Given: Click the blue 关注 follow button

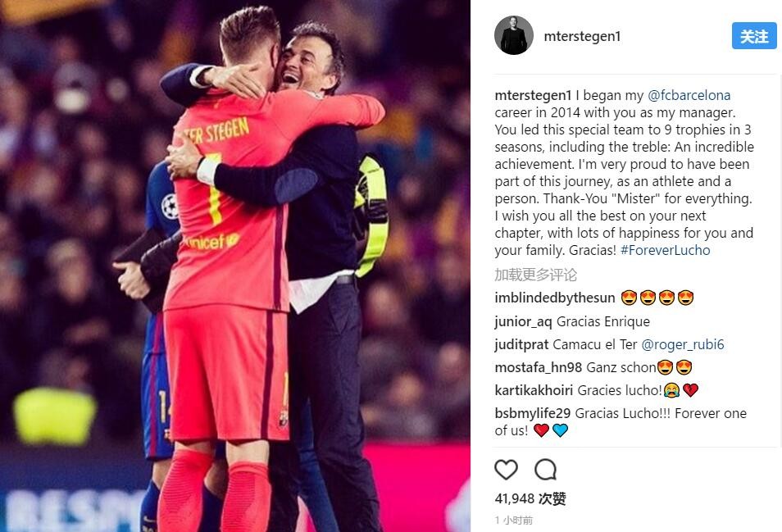Looking at the screenshot, I should [x=754, y=36].
